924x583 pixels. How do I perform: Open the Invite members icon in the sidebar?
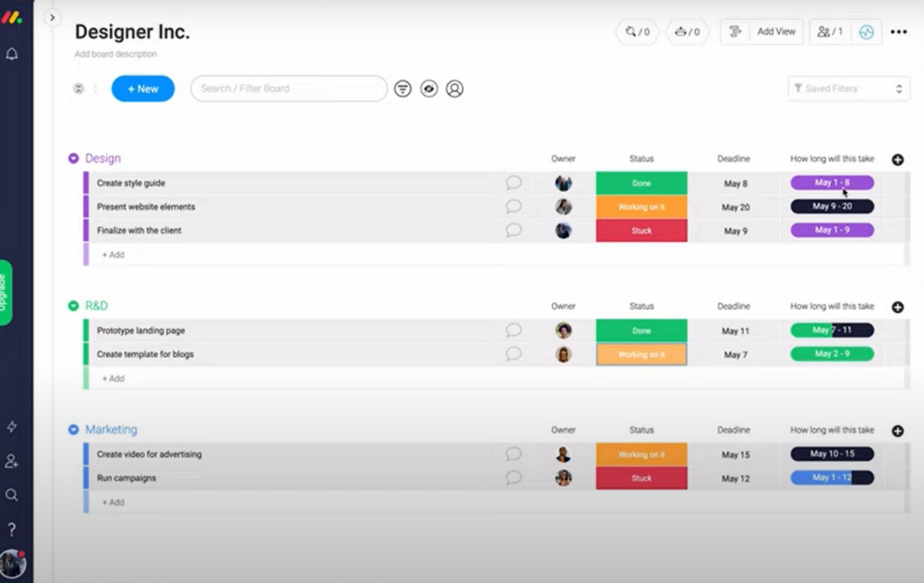pyautogui.click(x=11, y=461)
